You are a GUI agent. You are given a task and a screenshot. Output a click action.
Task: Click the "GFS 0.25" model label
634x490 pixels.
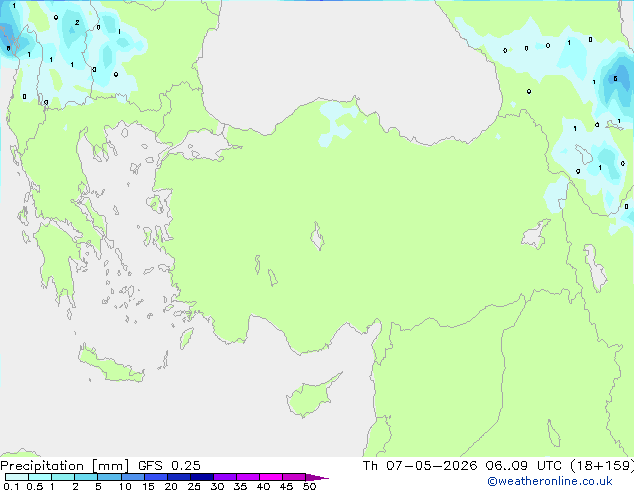pos(169,465)
